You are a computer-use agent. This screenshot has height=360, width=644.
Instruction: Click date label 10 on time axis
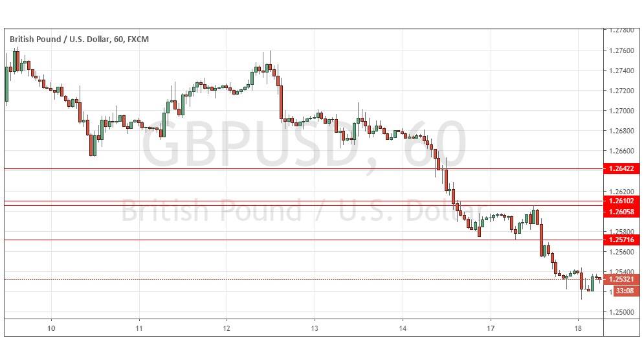click(52, 327)
